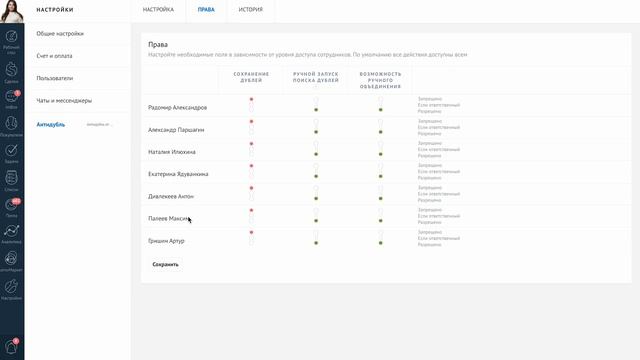
Task: Click the user avatar photo
Action: 12,11
